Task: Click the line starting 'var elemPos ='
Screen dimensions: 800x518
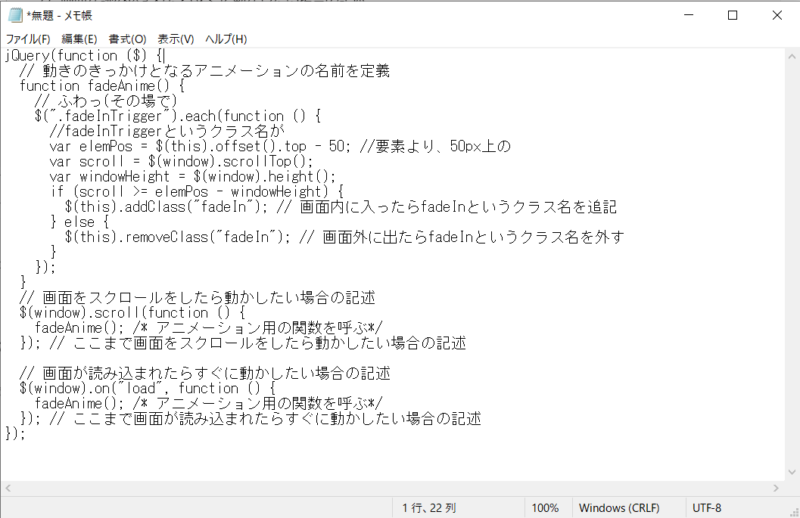Action: (280, 146)
